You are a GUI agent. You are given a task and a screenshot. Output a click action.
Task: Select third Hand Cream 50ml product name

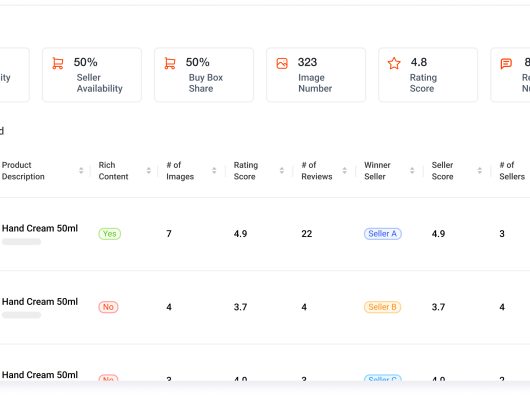click(x=40, y=375)
